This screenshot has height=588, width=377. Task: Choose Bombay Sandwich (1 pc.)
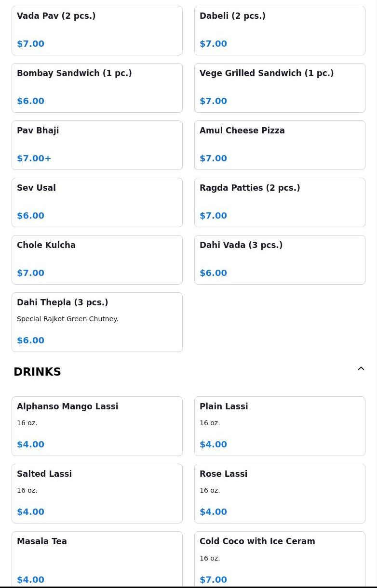point(97,88)
